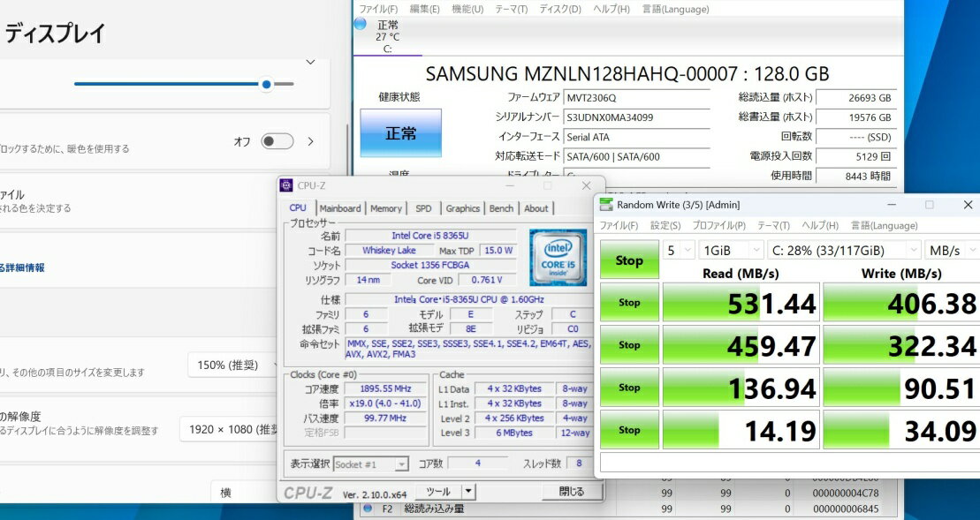Expand the C: 28% drive selection dropdown

[844, 251]
